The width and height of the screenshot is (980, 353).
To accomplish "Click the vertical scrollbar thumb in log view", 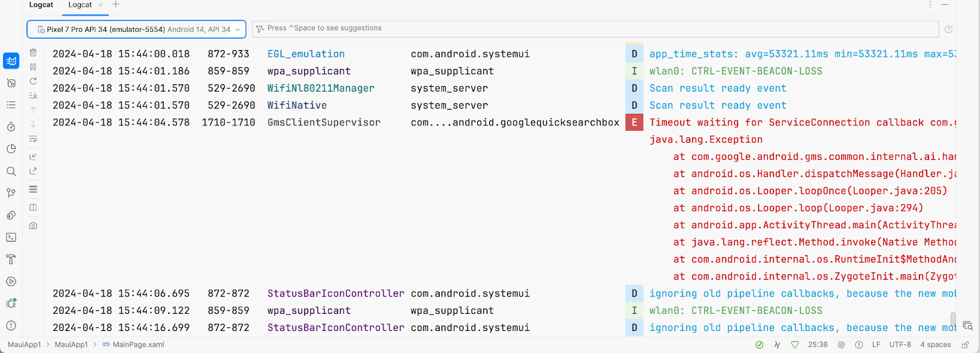I will click(x=952, y=319).
